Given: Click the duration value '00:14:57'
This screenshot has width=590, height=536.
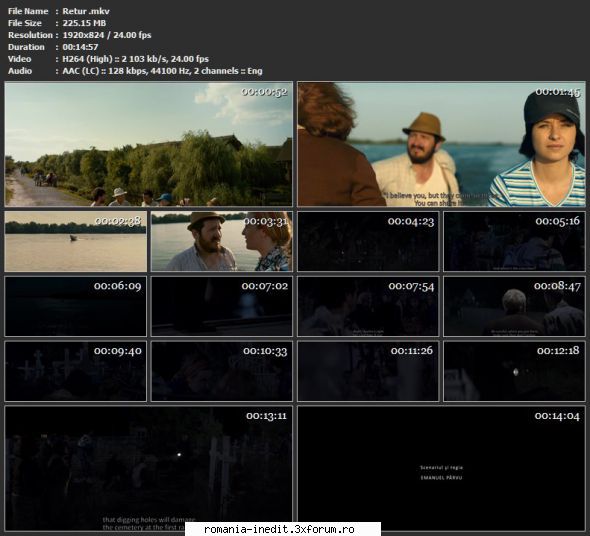Looking at the screenshot, I should [x=80, y=47].
